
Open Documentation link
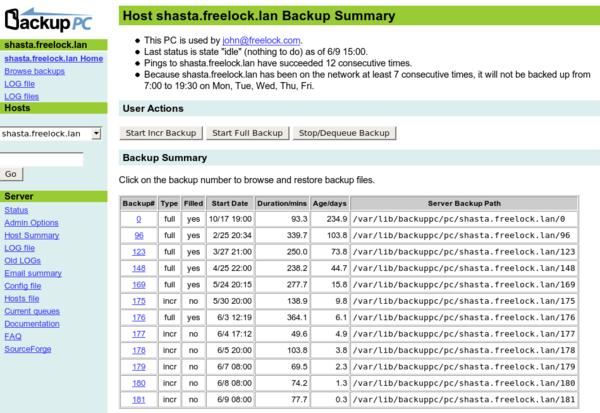click(x=32, y=324)
